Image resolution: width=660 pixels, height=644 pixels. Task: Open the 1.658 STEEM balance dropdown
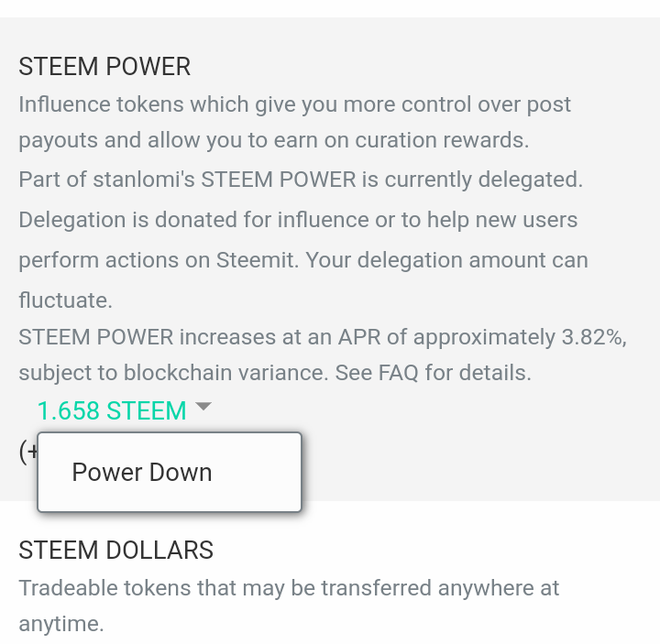(x=111, y=410)
